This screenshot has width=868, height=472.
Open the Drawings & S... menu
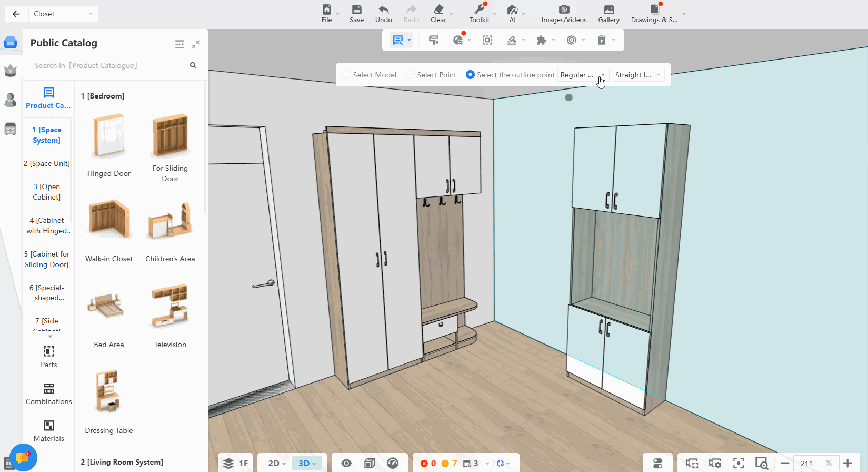654,14
